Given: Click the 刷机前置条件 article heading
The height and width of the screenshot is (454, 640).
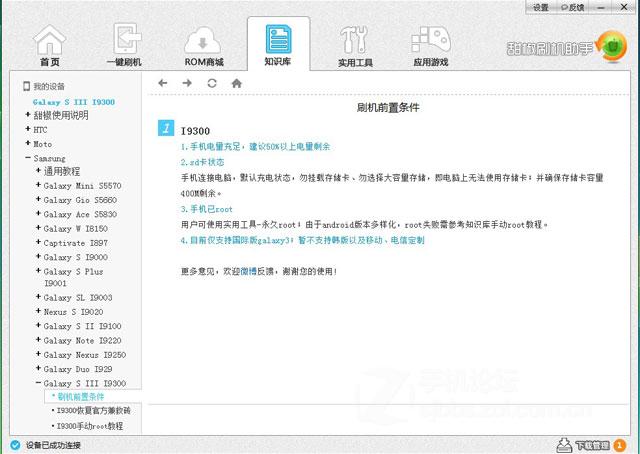Looking at the screenshot, I should coord(388,107).
